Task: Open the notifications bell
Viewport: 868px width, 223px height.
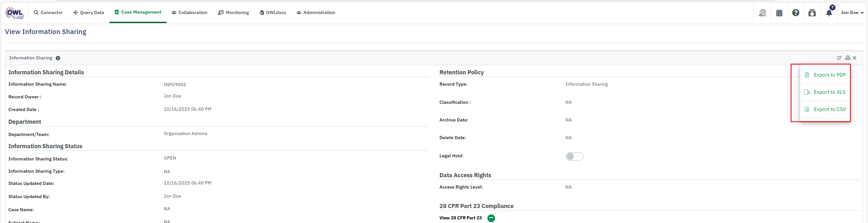Action: click(829, 13)
